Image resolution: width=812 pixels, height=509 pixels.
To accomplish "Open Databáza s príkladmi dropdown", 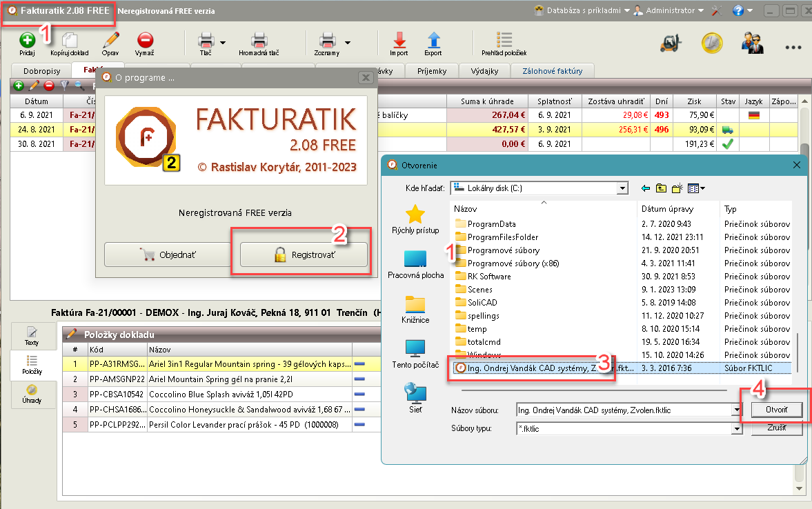I will point(582,10).
